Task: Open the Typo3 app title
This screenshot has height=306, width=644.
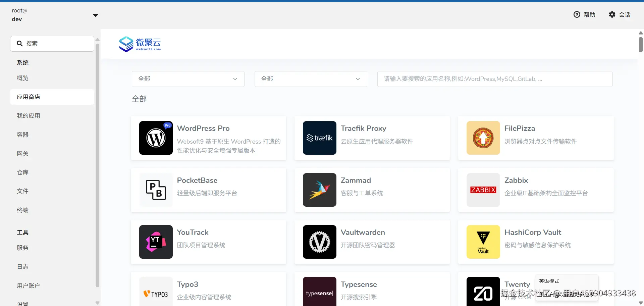Action: point(187,285)
